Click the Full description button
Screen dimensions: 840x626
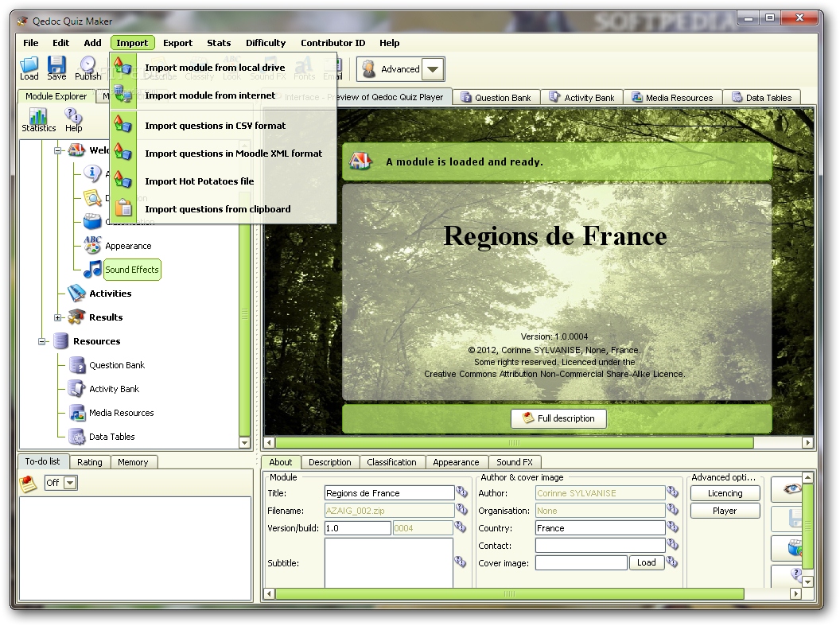pyautogui.click(x=558, y=418)
